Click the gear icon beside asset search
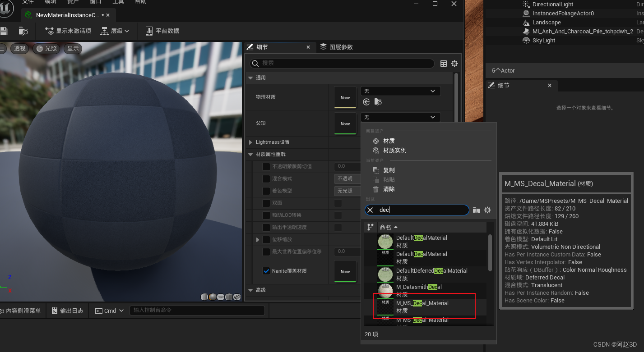 (487, 210)
